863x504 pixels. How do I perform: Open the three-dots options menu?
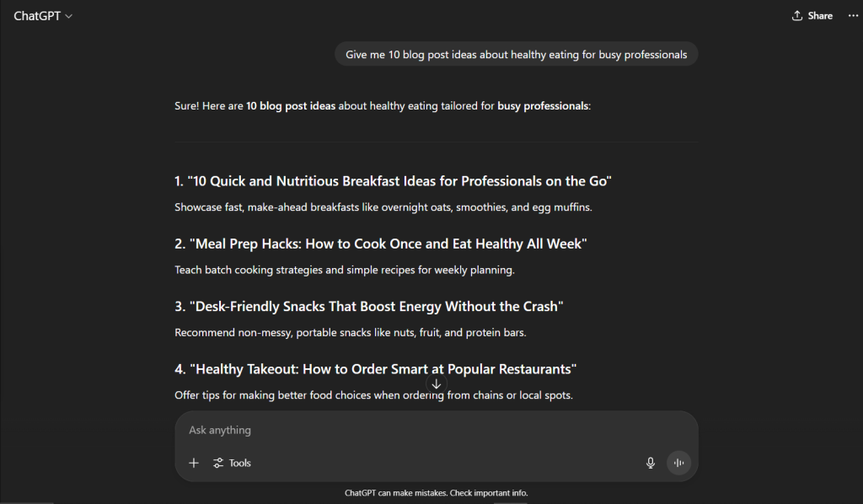pyautogui.click(x=853, y=15)
